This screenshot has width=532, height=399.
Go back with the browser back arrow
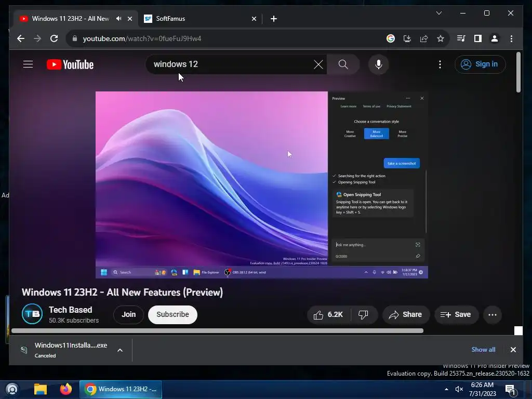click(21, 38)
